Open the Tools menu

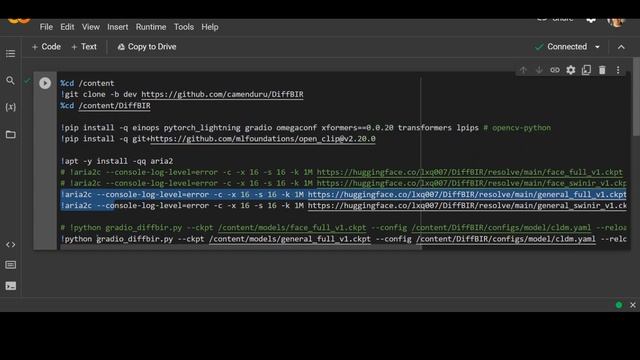[184, 27]
